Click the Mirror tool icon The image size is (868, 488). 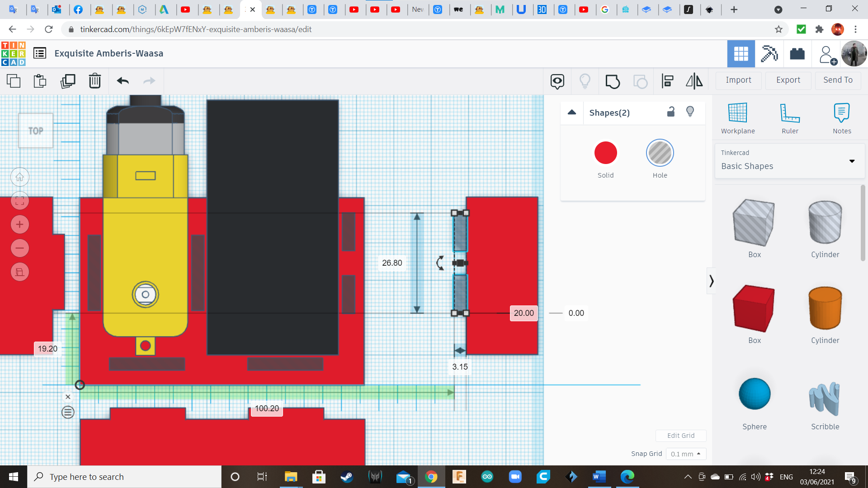point(694,81)
